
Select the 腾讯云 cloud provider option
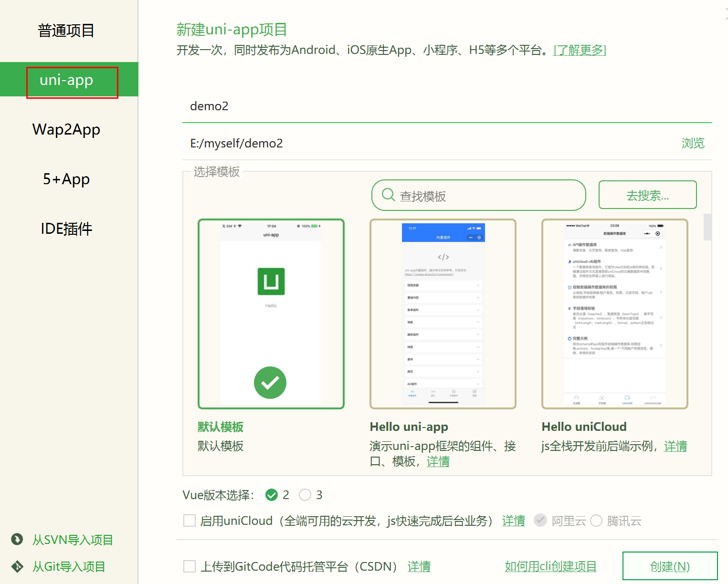click(596, 521)
